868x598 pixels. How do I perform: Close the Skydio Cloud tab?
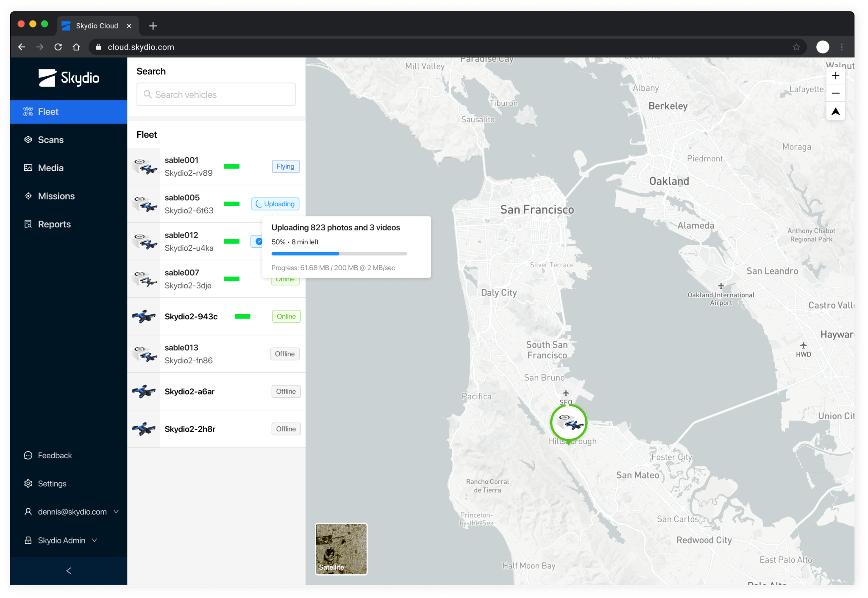point(129,26)
